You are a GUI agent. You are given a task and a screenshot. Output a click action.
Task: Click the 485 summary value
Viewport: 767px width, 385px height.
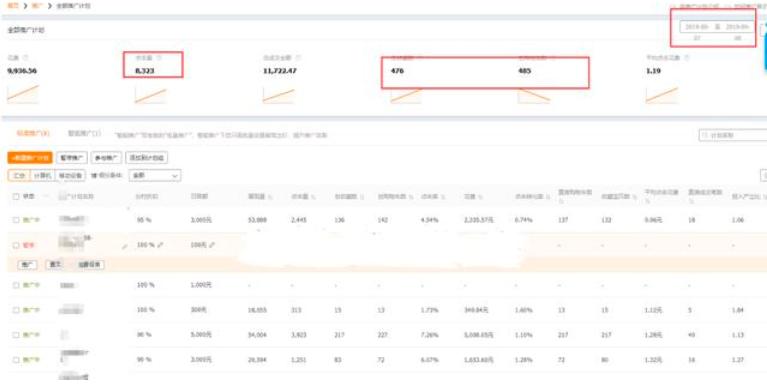(x=525, y=71)
